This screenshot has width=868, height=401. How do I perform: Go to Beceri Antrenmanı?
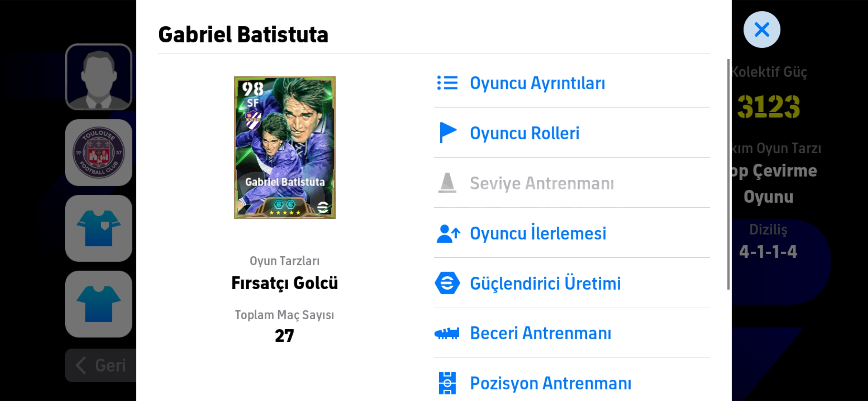pyautogui.click(x=540, y=333)
